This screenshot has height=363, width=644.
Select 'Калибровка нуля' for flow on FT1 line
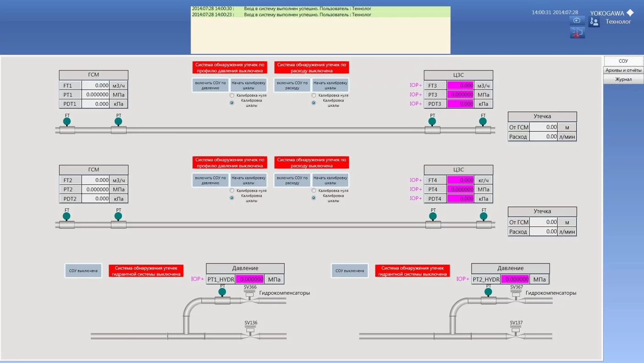tap(314, 95)
